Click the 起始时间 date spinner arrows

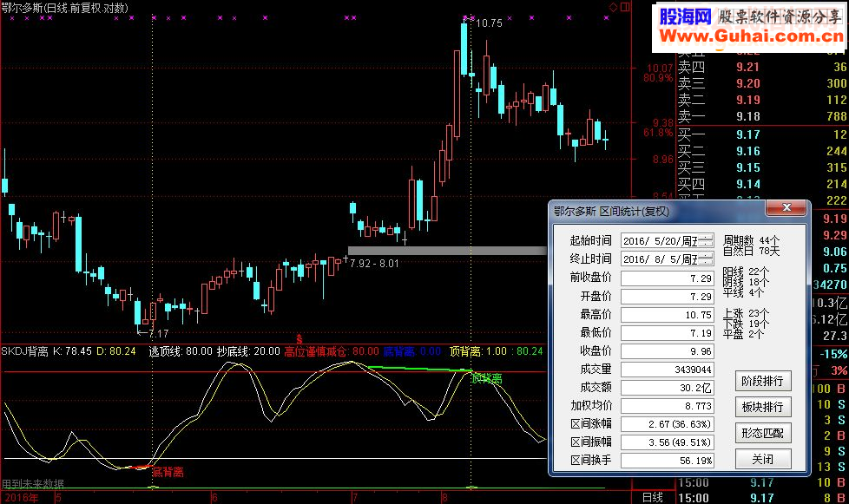tap(706, 241)
